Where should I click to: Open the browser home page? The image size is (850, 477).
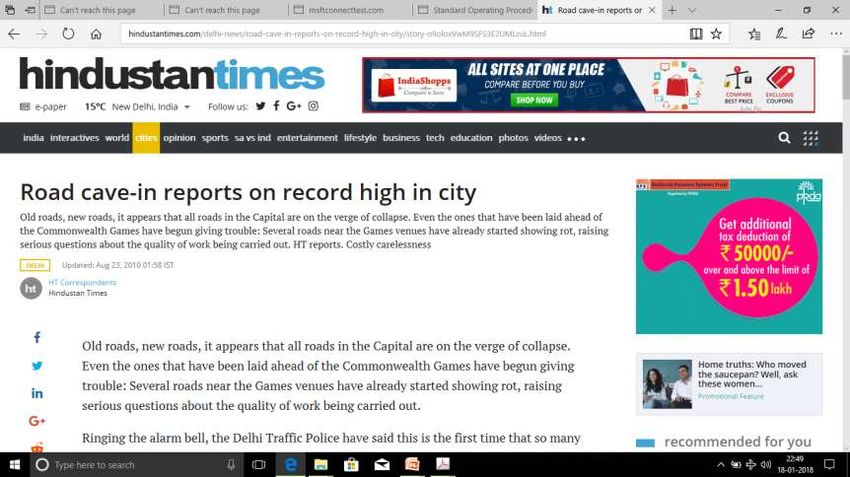(x=96, y=34)
